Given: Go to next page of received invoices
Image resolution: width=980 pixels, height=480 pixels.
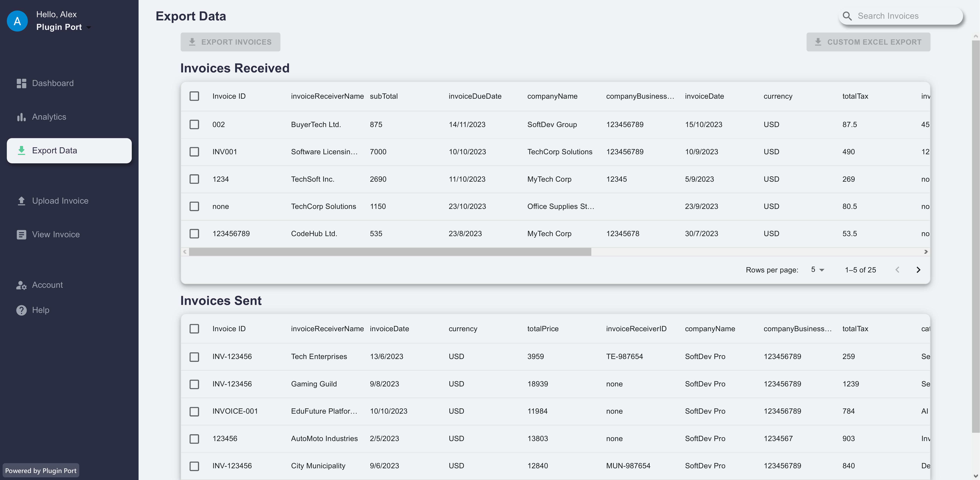Looking at the screenshot, I should click(918, 270).
